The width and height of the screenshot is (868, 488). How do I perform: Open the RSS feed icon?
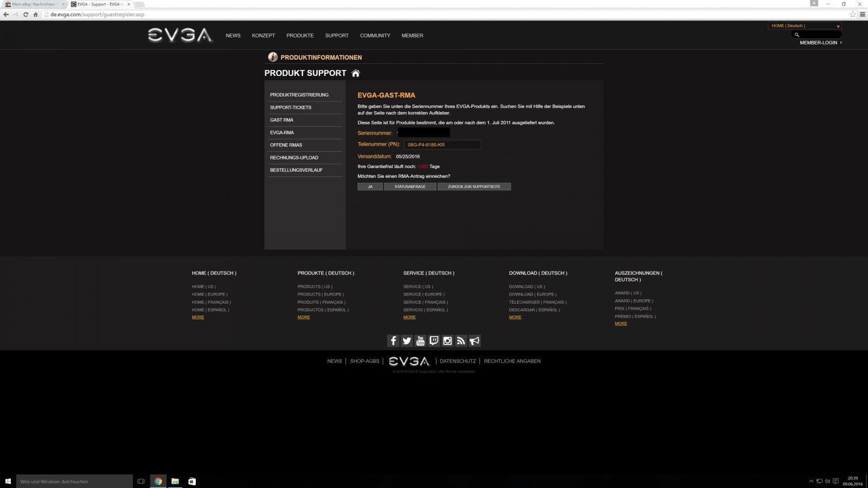pos(461,341)
